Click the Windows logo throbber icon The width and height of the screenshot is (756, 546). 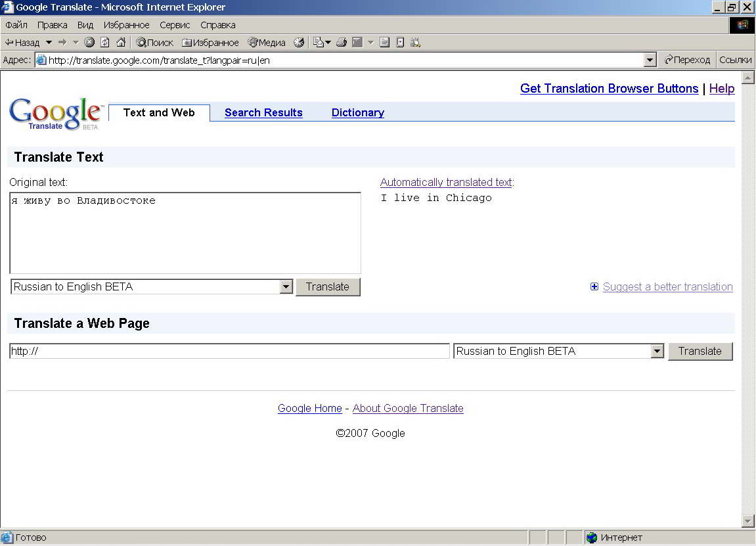pyautogui.click(x=742, y=25)
